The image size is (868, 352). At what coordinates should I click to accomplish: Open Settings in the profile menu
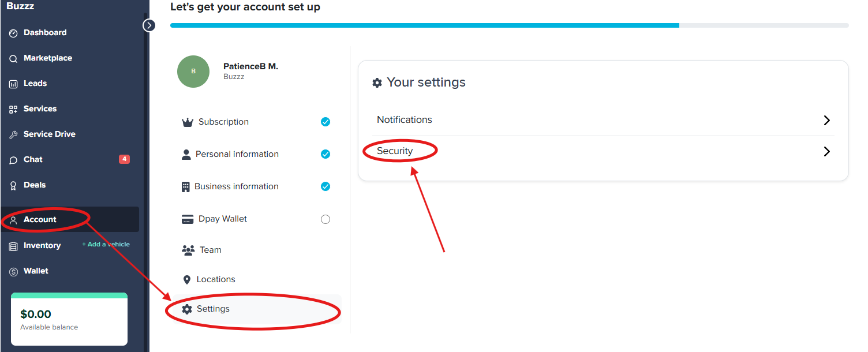coord(213,309)
